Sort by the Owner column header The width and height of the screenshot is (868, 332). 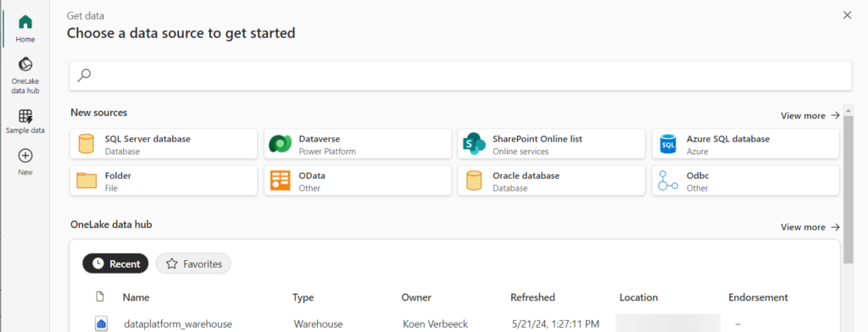416,297
